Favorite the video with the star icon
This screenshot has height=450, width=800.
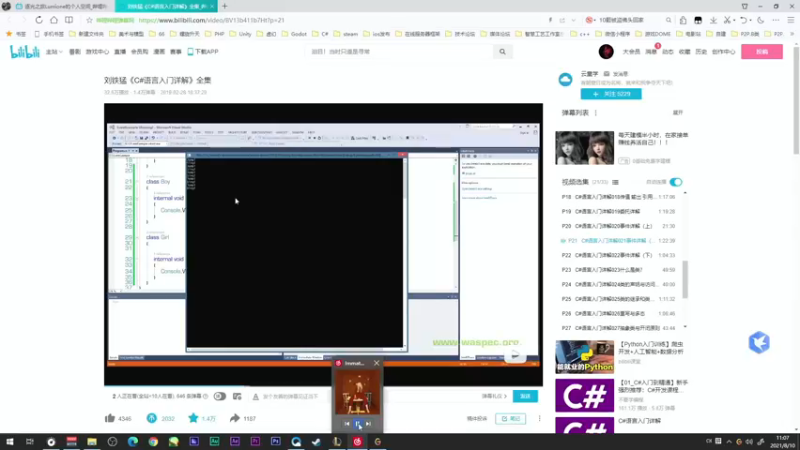tap(193, 418)
